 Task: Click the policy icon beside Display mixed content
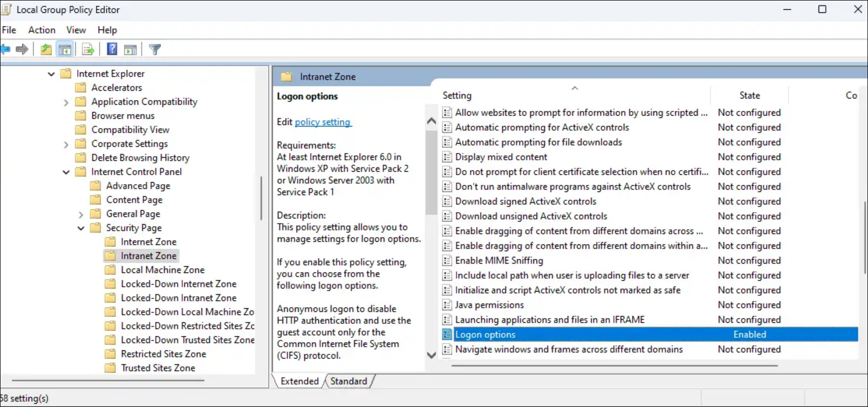coord(447,157)
